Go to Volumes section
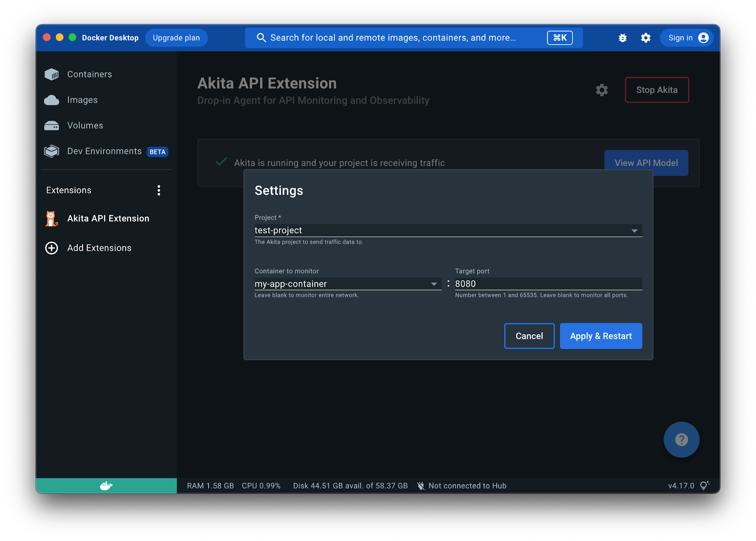Screen dimensions: 756x541 (85, 126)
